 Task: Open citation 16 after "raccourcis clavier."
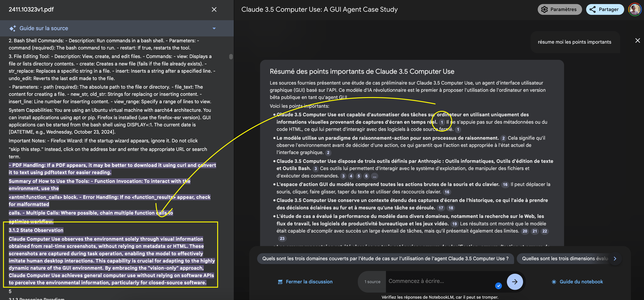coord(447,192)
